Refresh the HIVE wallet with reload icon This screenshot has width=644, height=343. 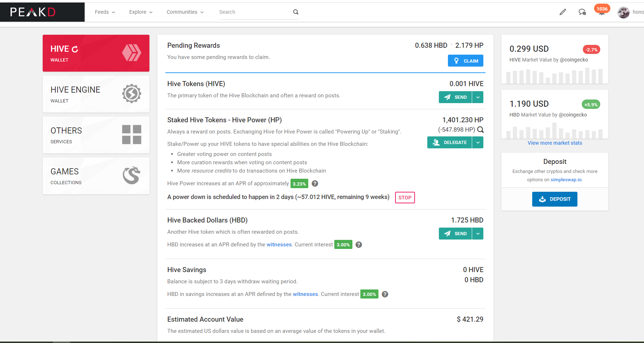point(75,49)
